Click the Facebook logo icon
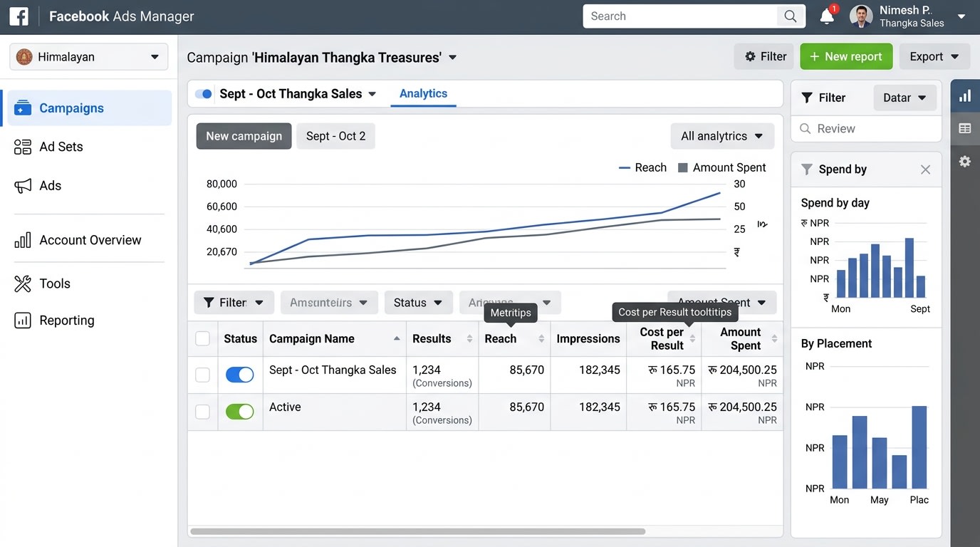The image size is (980, 547). (x=19, y=16)
